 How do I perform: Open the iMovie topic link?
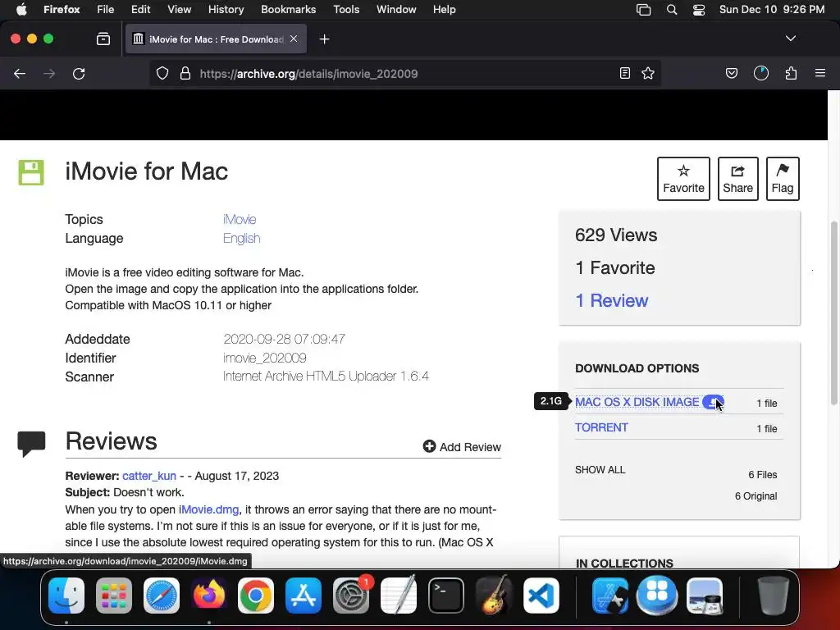pos(240,220)
